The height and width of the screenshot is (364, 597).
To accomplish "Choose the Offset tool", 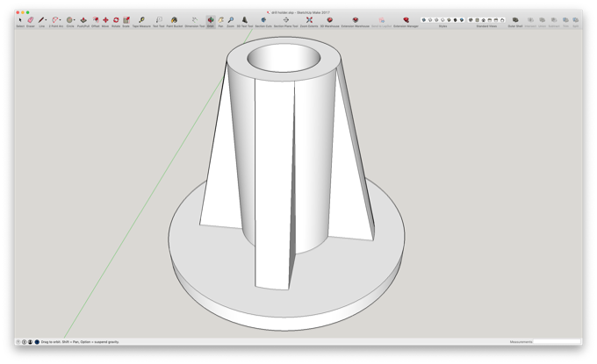I will [x=96, y=20].
